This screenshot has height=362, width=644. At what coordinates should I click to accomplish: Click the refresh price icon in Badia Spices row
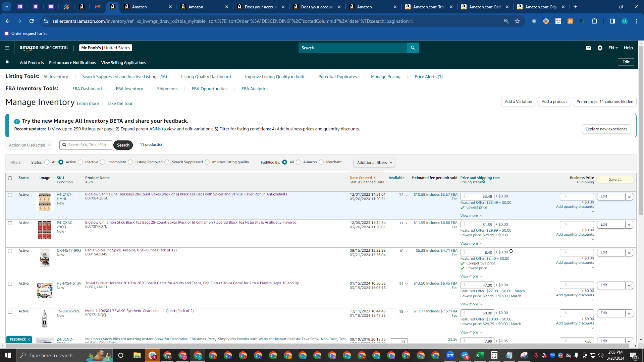coord(511,251)
